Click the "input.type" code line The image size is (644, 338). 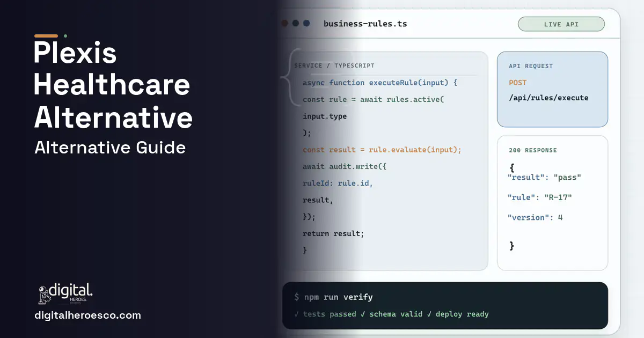pos(325,116)
